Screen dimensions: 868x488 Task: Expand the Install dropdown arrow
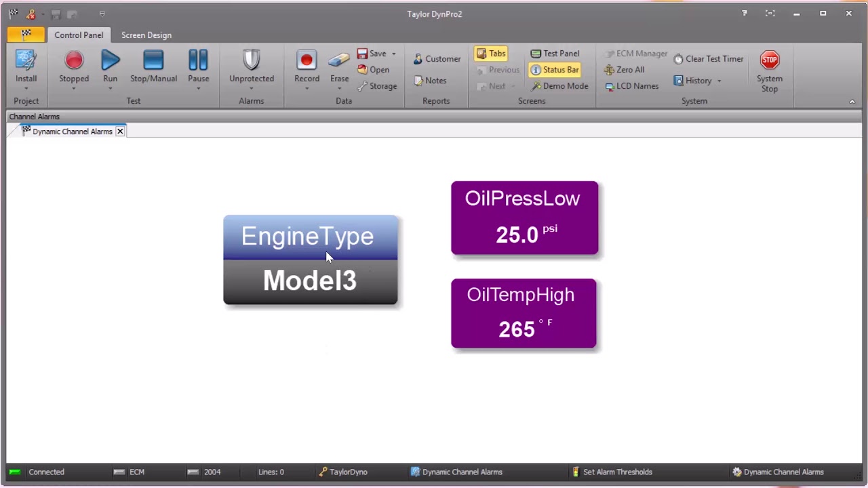click(26, 89)
